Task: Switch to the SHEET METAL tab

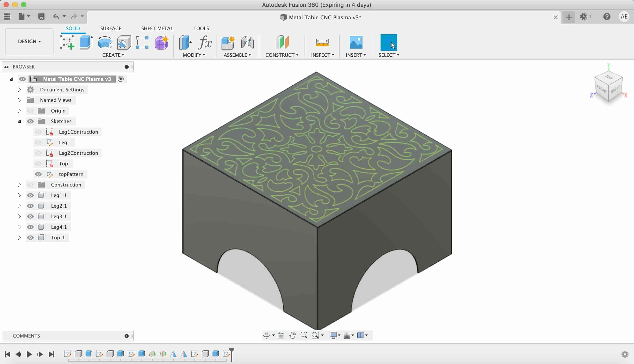Action: click(157, 28)
